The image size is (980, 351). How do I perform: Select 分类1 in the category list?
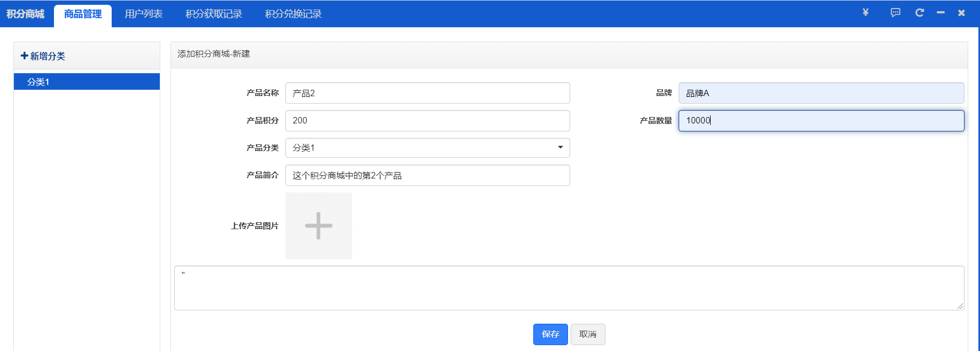87,82
